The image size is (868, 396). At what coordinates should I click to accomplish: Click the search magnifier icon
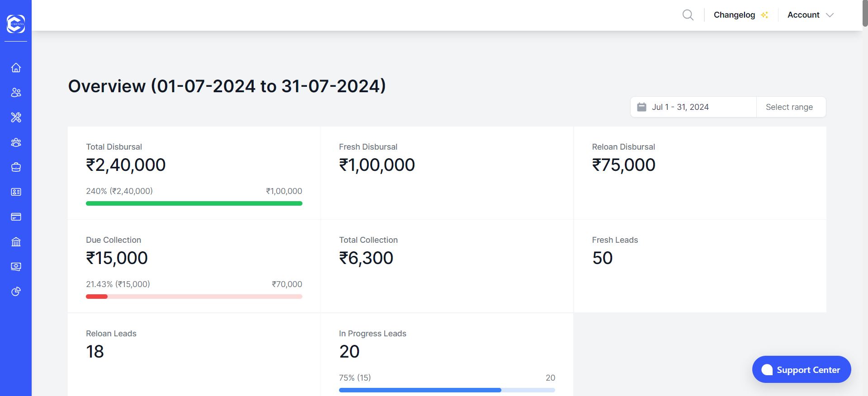point(688,15)
